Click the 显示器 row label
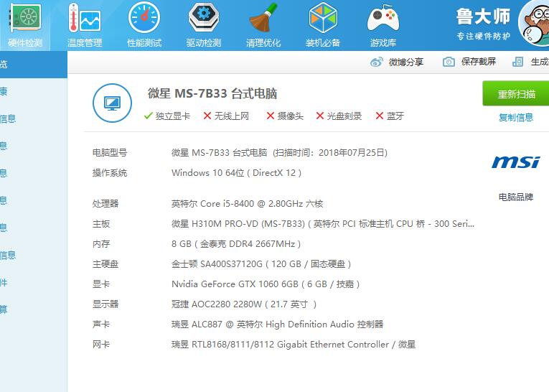549x392 pixels. (105, 304)
